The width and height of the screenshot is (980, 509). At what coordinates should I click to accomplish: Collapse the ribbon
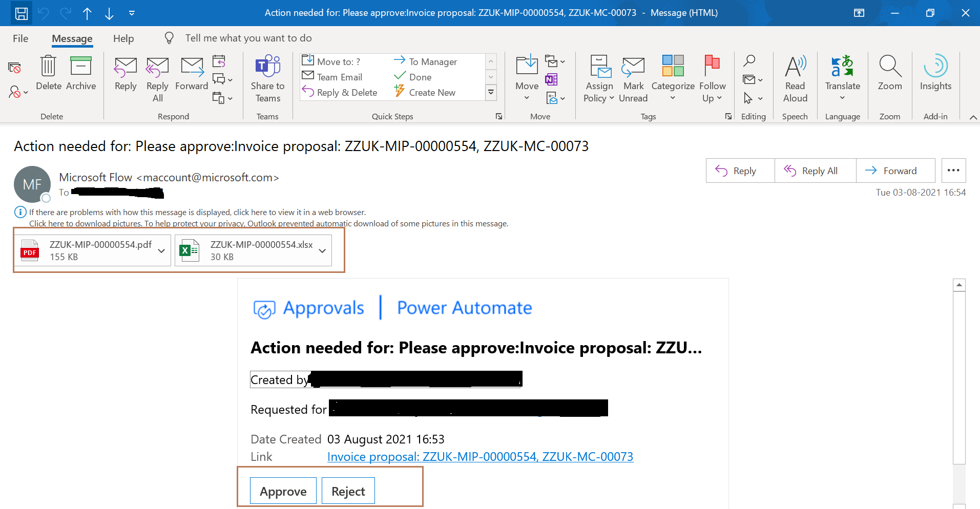click(973, 117)
